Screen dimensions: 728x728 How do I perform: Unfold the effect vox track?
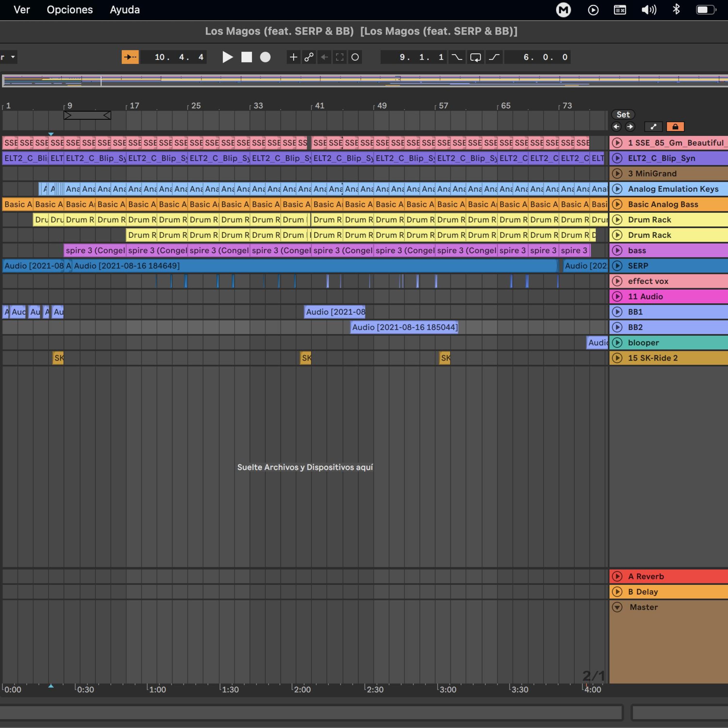(617, 281)
